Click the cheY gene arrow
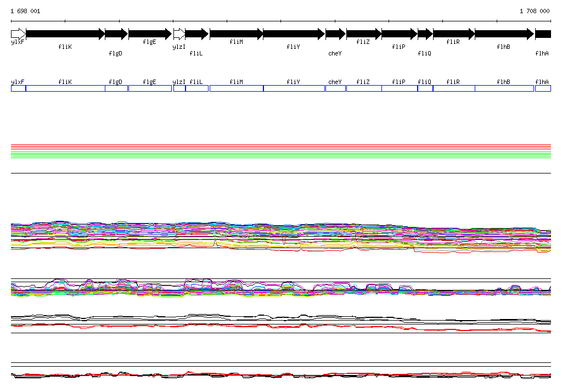Image resolution: width=562 pixels, height=392 pixels. pyautogui.click(x=335, y=34)
